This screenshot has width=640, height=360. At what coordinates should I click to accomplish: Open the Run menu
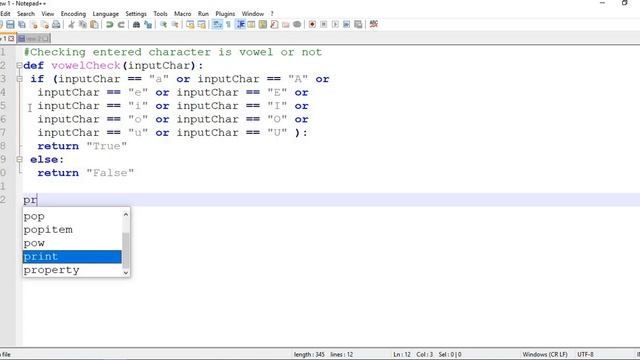[x=203, y=13]
